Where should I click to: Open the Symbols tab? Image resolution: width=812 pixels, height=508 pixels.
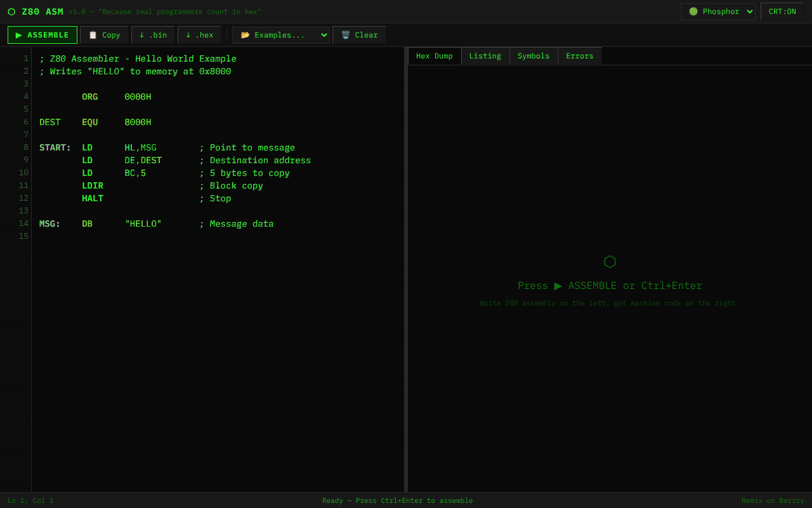(x=534, y=56)
